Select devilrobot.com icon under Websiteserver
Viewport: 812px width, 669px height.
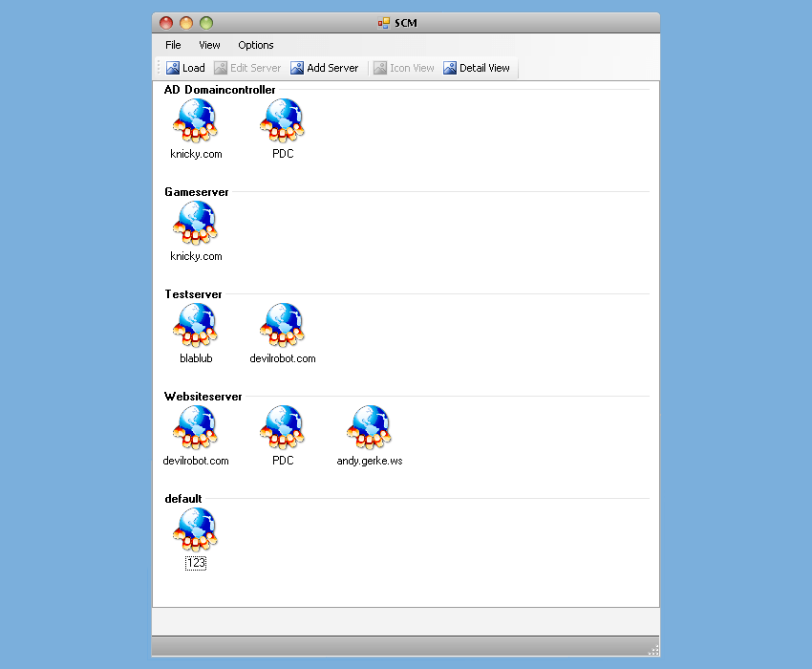click(x=196, y=427)
